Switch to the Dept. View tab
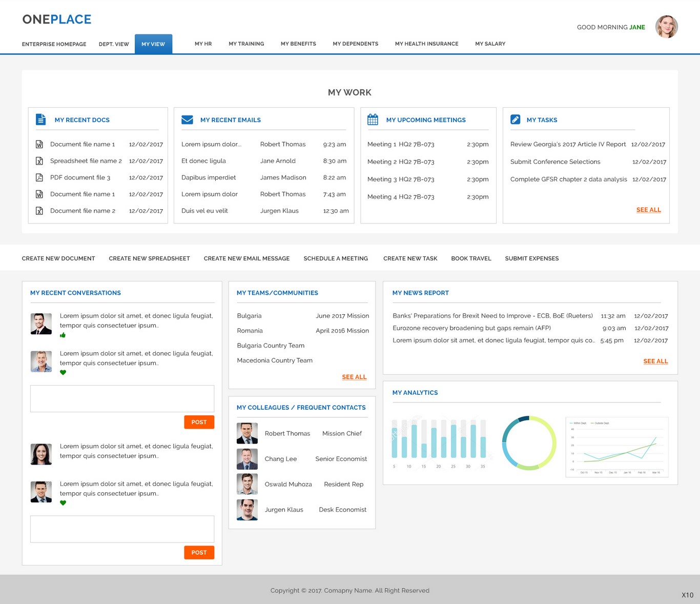The height and width of the screenshot is (604, 700). tap(114, 44)
